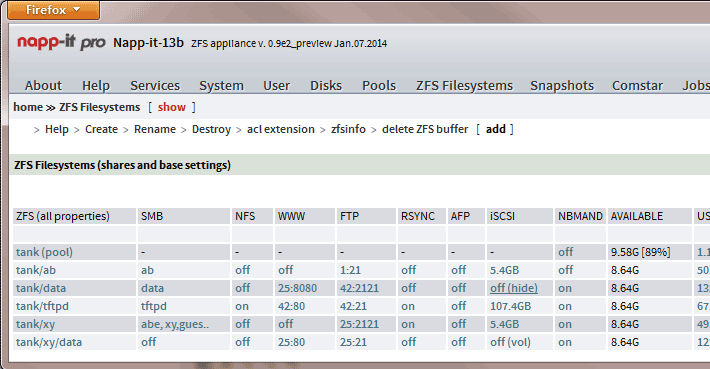
Task: Open the Firefox menu button
Action: coord(53,10)
